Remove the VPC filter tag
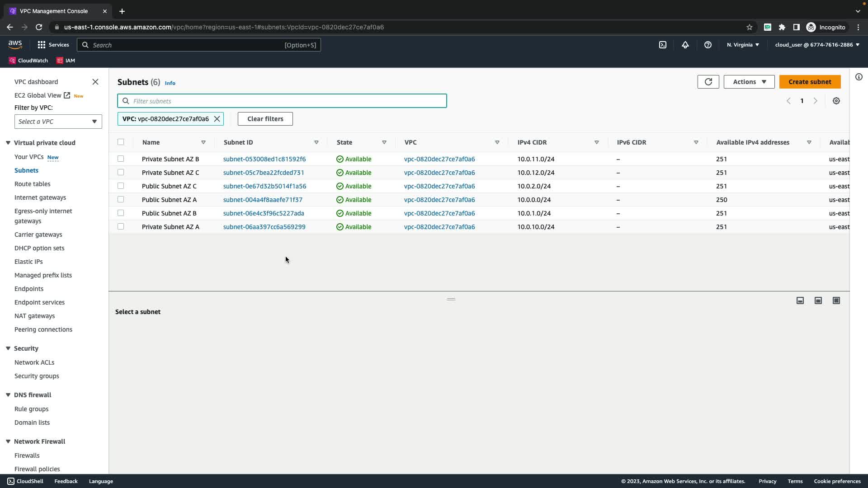Screen dimensions: 868x488 tap(217, 119)
